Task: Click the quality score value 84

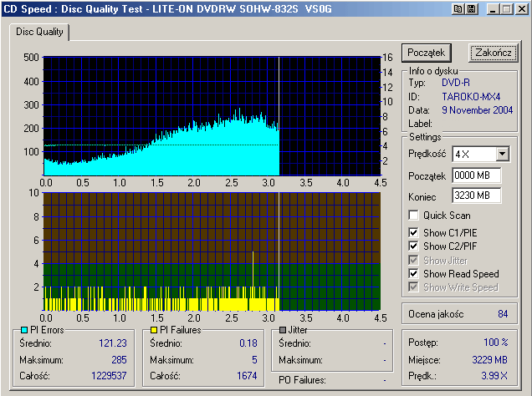Action: 503,314
